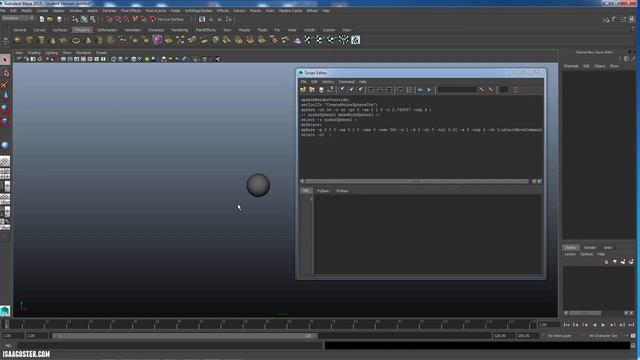Open the Render tab in the Layer Editor
This screenshot has height=360, width=640.
click(x=590, y=247)
